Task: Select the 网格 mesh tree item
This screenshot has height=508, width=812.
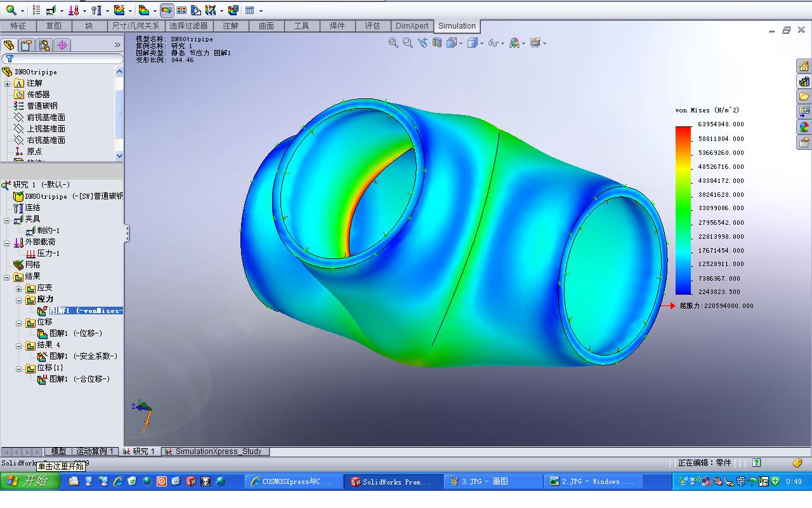Action: (x=32, y=265)
